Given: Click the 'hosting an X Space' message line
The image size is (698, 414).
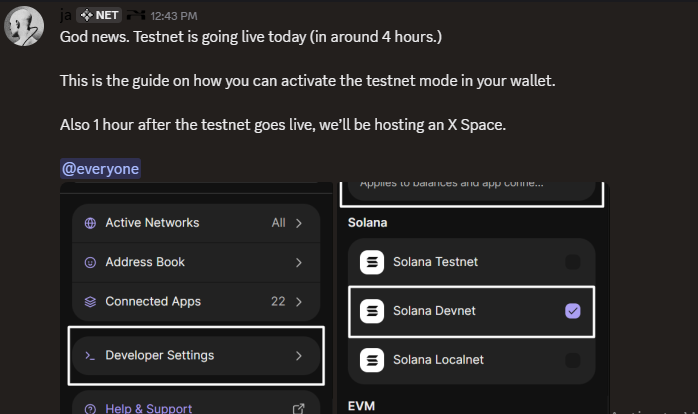Looking at the screenshot, I should click(283, 125).
